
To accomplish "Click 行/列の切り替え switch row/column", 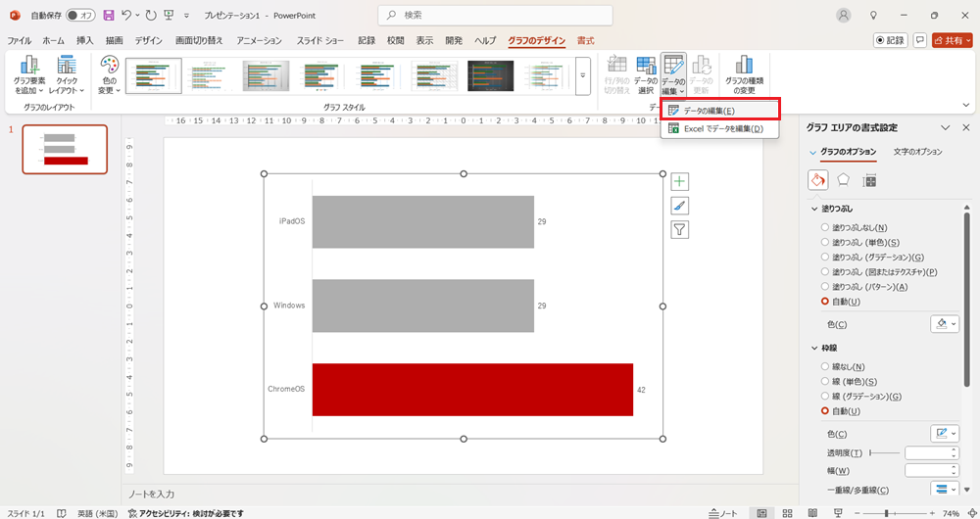I will click(x=616, y=75).
